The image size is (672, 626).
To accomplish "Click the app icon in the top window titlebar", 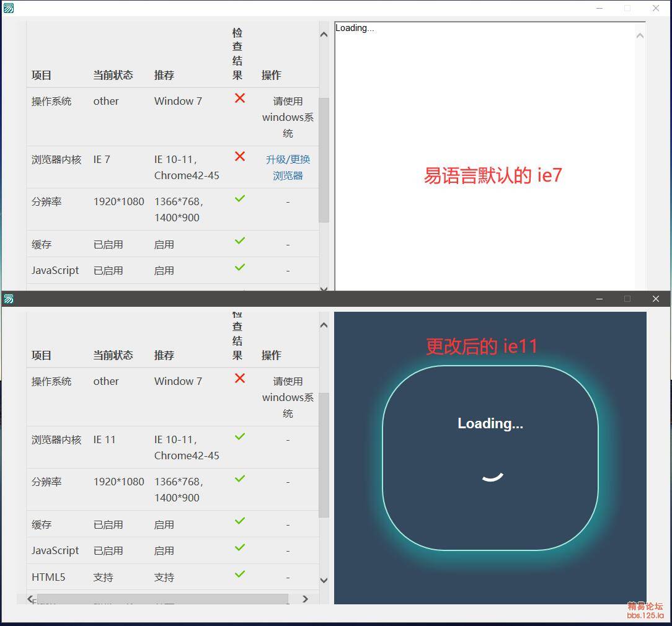I will point(9,8).
